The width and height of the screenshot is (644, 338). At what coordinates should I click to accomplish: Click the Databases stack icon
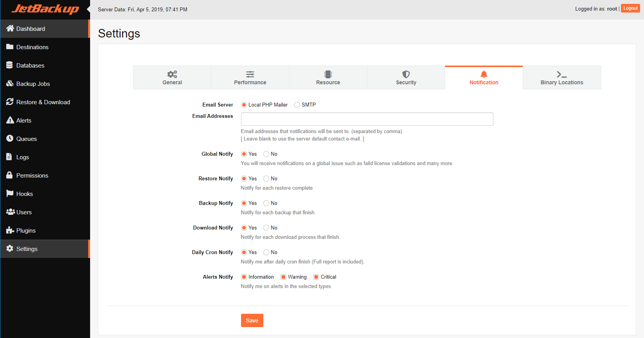10,65
